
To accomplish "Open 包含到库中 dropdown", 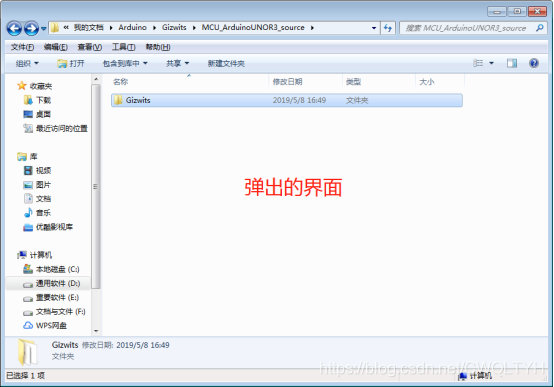I will 125,64.
